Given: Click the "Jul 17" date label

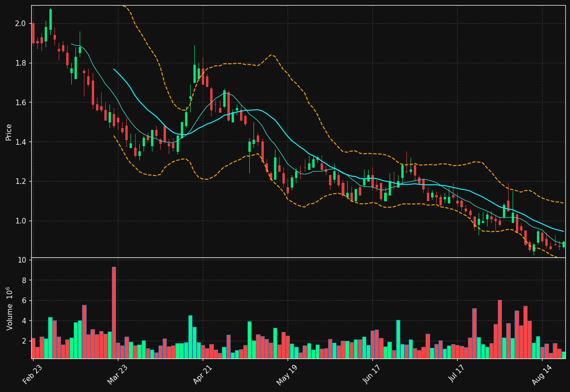Looking at the screenshot, I should click(458, 374).
